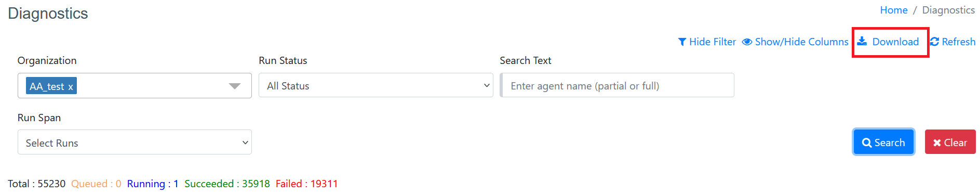Open the Run Status All Status dropdown

tap(376, 85)
